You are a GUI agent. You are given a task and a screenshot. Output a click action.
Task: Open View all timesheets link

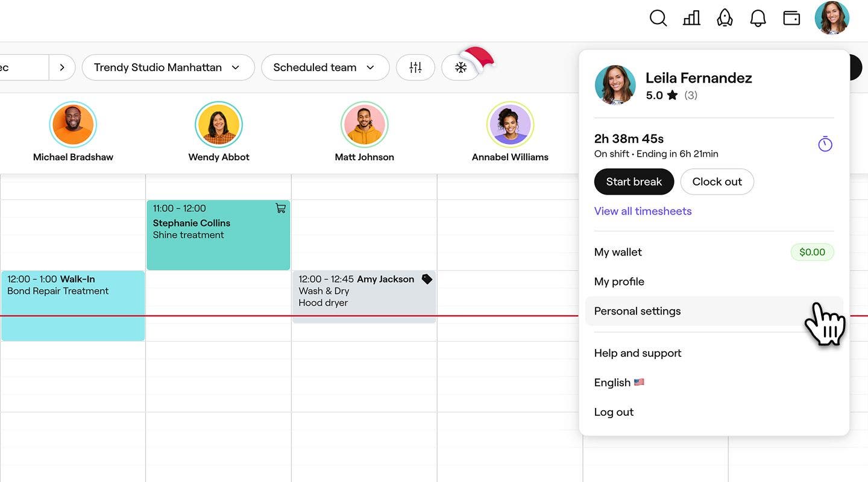[x=643, y=211]
